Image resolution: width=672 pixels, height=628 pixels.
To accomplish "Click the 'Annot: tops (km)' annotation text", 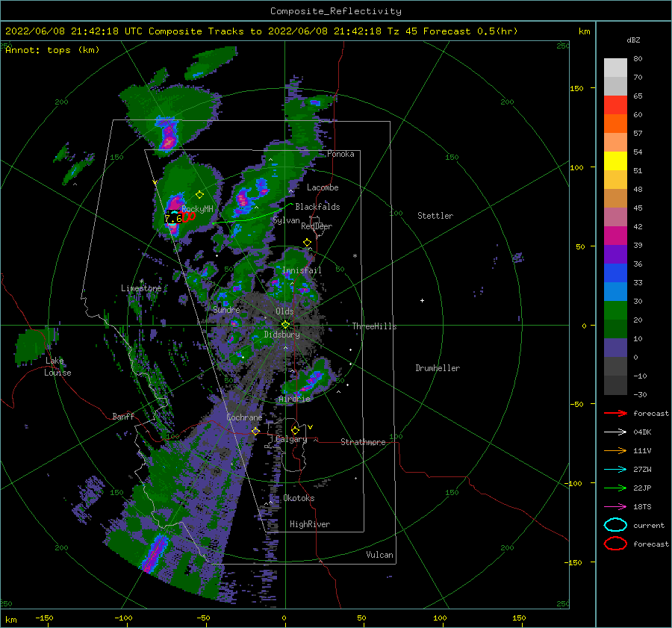I will 52,50.
